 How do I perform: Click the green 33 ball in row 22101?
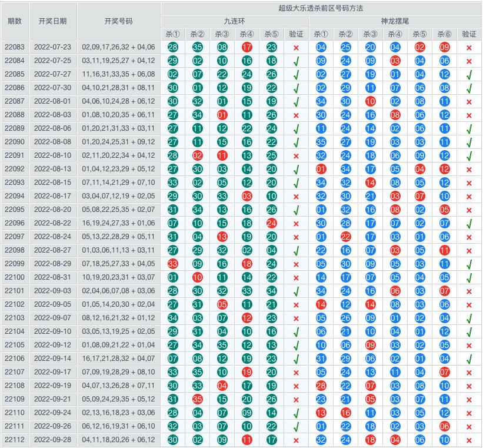(247, 291)
